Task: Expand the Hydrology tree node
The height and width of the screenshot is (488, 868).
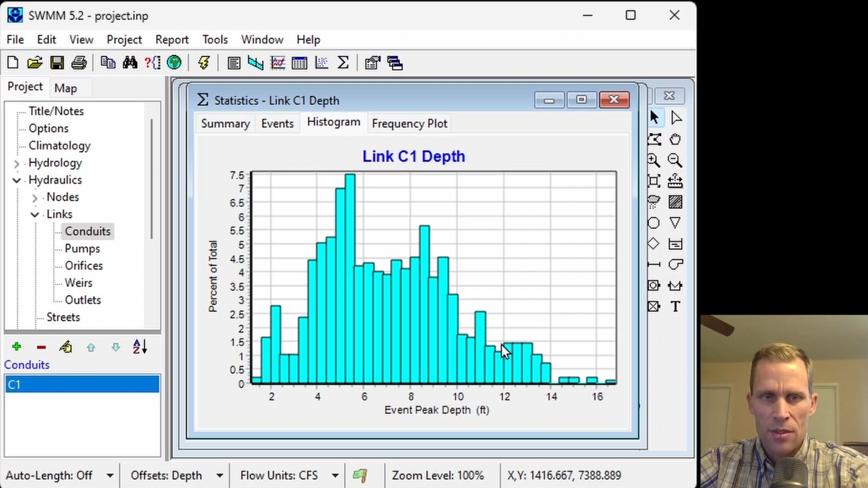Action: pos(16,163)
